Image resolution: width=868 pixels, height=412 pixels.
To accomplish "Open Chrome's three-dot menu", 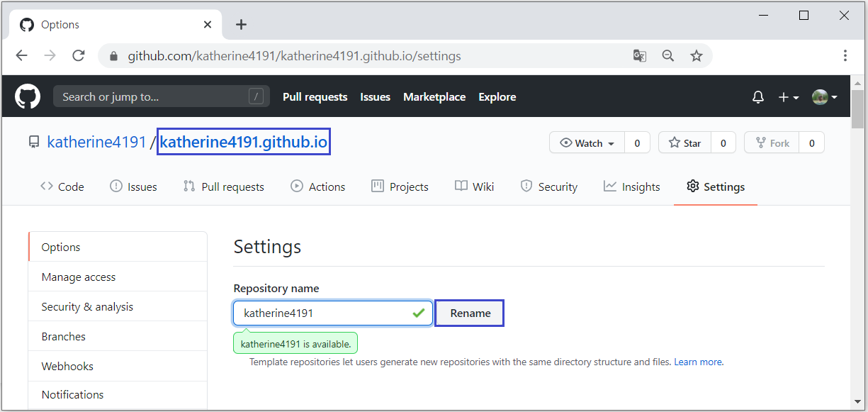I will click(845, 55).
